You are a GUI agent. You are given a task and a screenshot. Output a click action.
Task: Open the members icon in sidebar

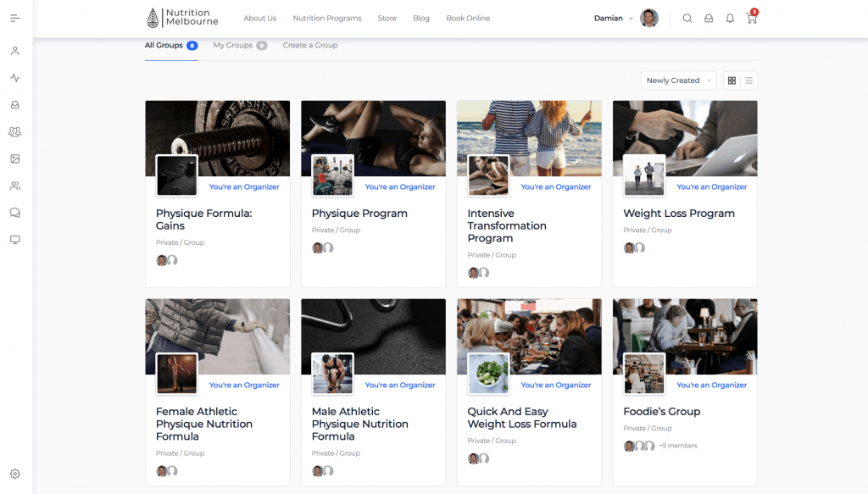pyautogui.click(x=15, y=186)
